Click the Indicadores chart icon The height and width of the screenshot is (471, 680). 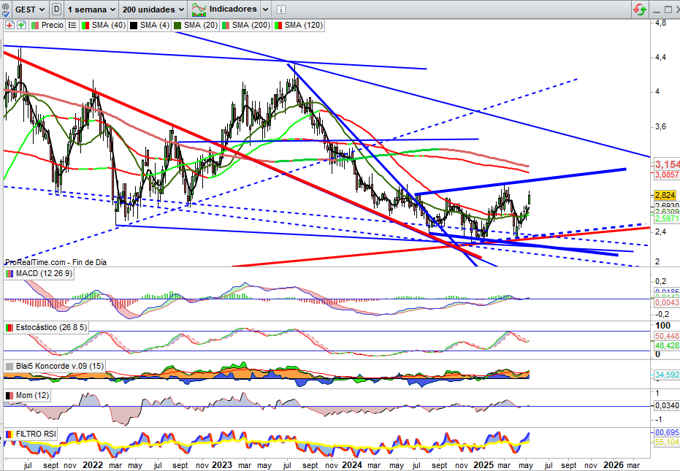199,9
